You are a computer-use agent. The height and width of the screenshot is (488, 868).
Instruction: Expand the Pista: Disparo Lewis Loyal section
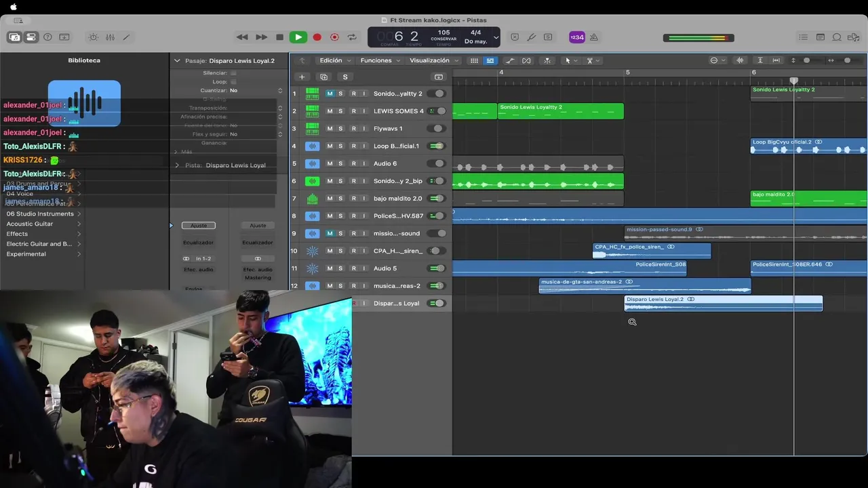click(x=177, y=165)
